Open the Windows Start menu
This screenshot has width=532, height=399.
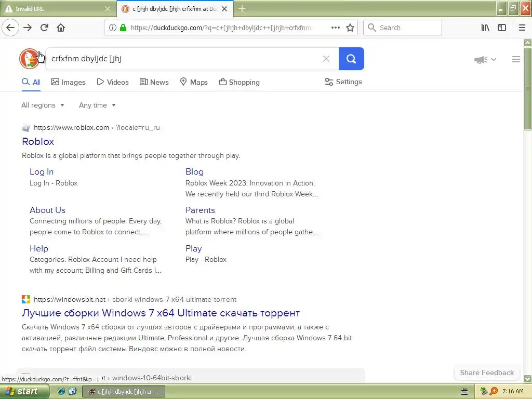[24, 392]
